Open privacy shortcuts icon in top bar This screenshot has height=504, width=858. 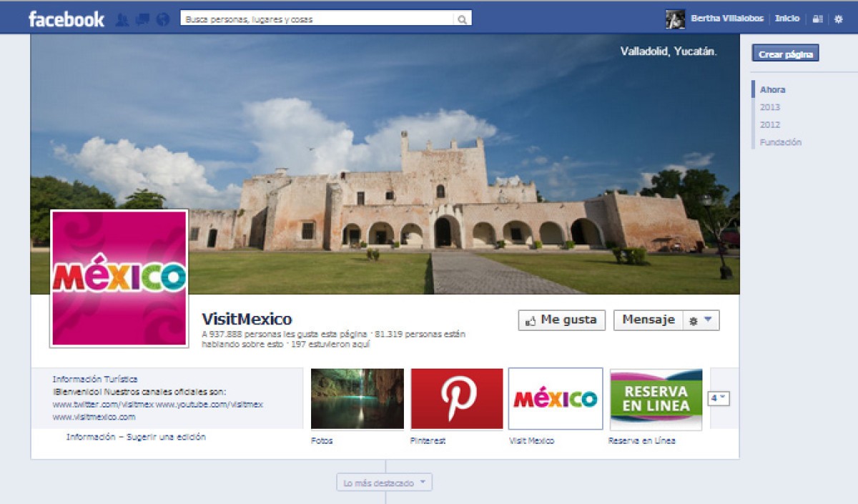[818, 19]
